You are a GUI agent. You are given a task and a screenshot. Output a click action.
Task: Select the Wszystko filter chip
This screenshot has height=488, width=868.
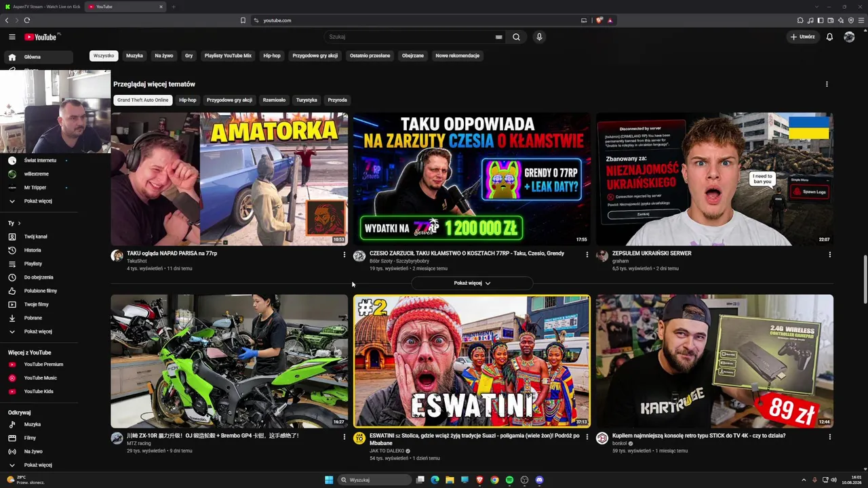(x=104, y=56)
